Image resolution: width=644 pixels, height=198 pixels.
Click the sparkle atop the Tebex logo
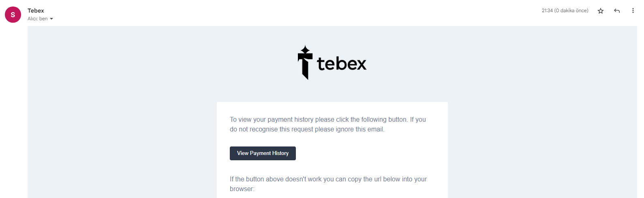point(305,50)
